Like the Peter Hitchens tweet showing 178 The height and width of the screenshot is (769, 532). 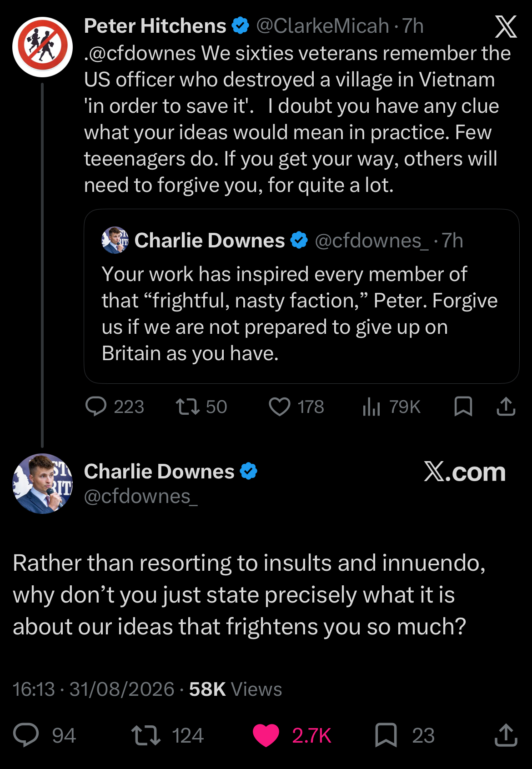point(279,407)
